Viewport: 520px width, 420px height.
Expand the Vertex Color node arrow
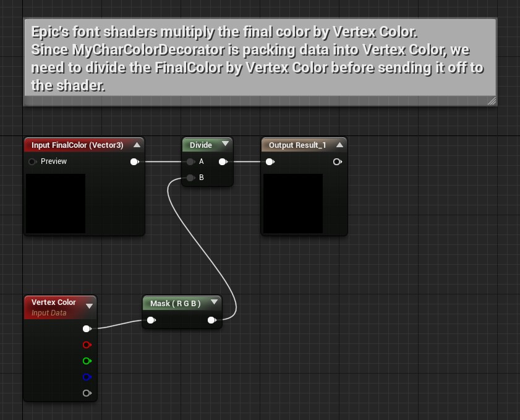click(x=89, y=306)
